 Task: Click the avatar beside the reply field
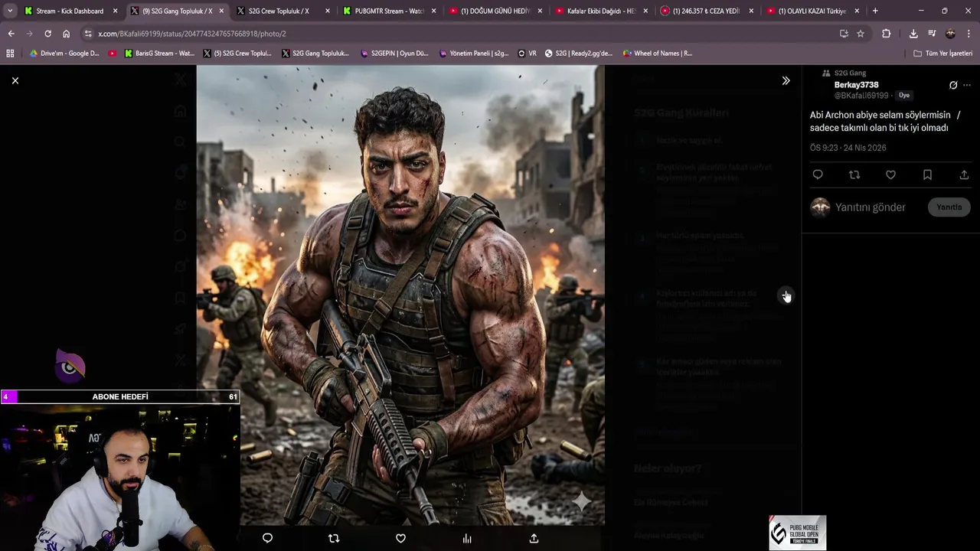(820, 207)
